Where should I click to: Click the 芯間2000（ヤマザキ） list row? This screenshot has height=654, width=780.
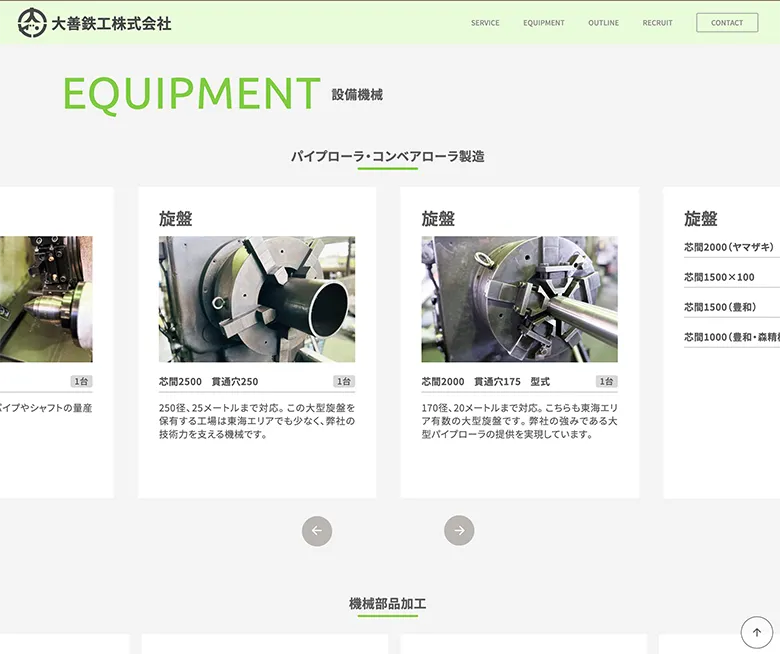pos(732,247)
